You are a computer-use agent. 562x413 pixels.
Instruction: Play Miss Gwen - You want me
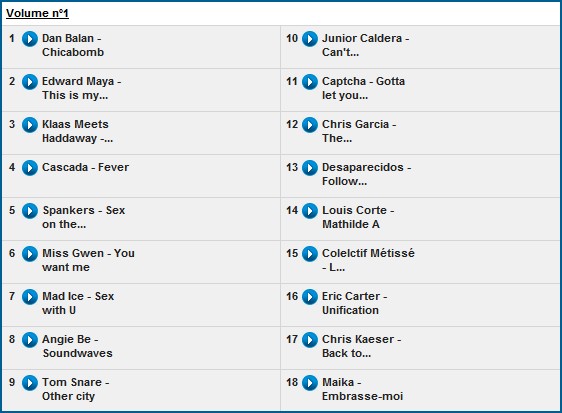point(30,254)
